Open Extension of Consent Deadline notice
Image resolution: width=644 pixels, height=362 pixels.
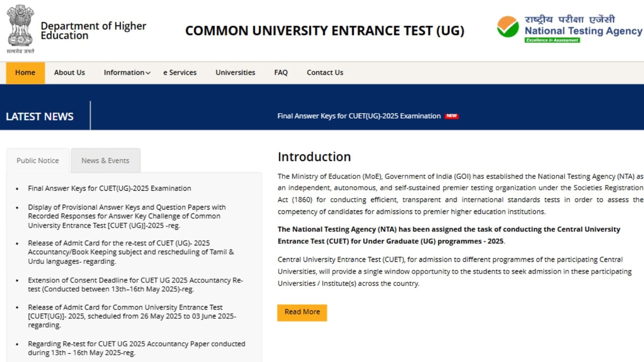135,285
